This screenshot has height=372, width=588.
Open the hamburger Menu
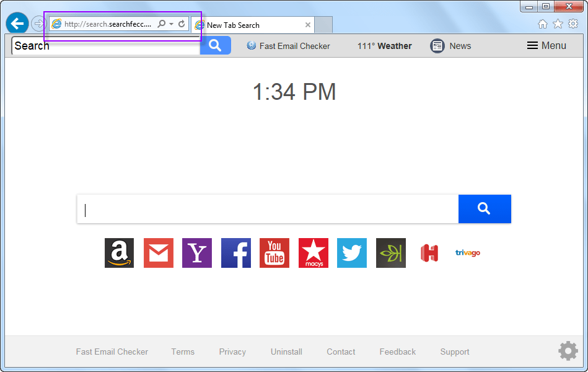pos(546,45)
